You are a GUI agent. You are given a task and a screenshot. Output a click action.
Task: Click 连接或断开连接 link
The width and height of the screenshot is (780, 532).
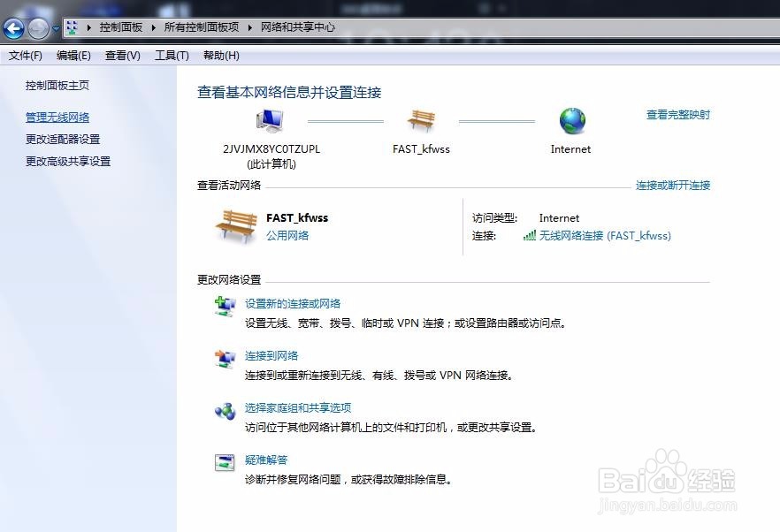(x=673, y=186)
